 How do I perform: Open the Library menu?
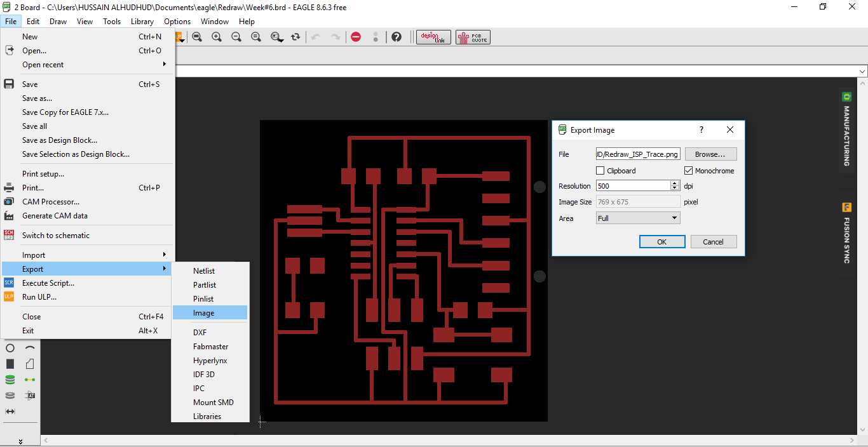coord(142,22)
